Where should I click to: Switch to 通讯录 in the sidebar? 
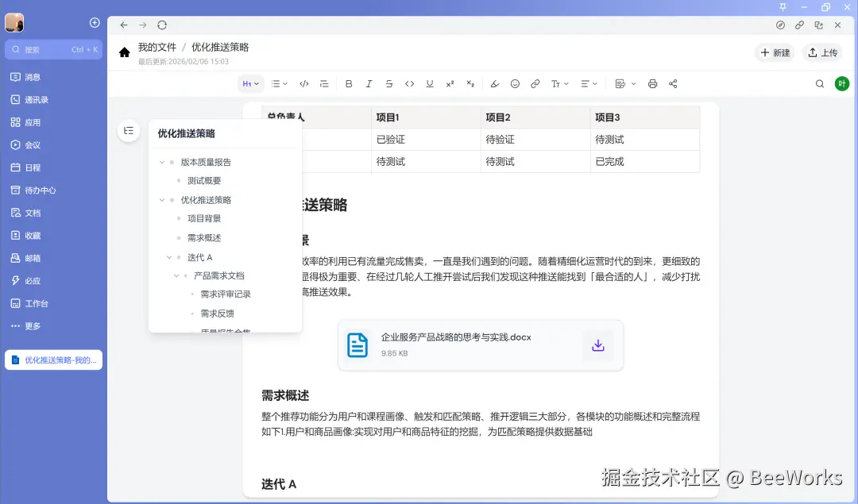click(x=37, y=98)
